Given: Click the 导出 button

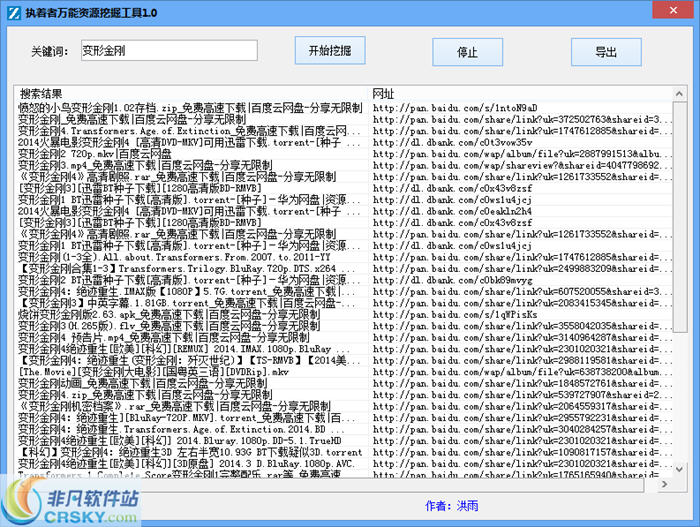Looking at the screenshot, I should coord(606,52).
